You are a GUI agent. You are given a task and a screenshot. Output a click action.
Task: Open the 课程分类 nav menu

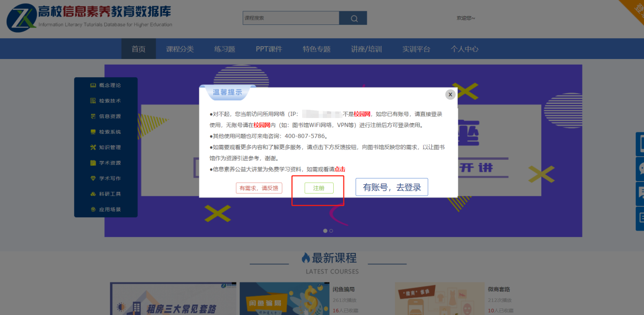point(180,49)
